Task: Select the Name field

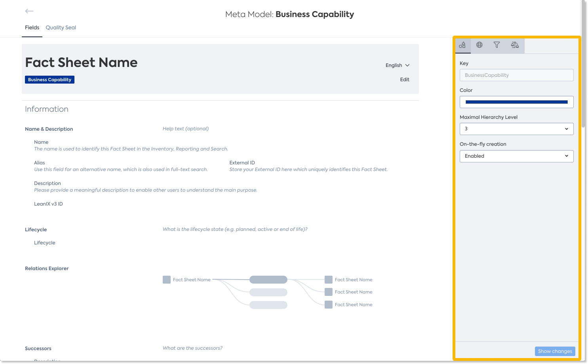Action: [41, 142]
